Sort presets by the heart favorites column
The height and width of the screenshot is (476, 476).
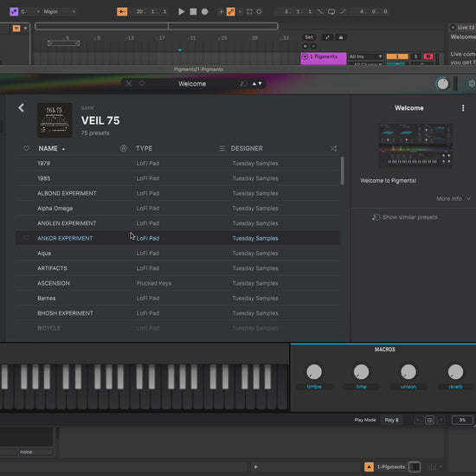[x=27, y=149]
